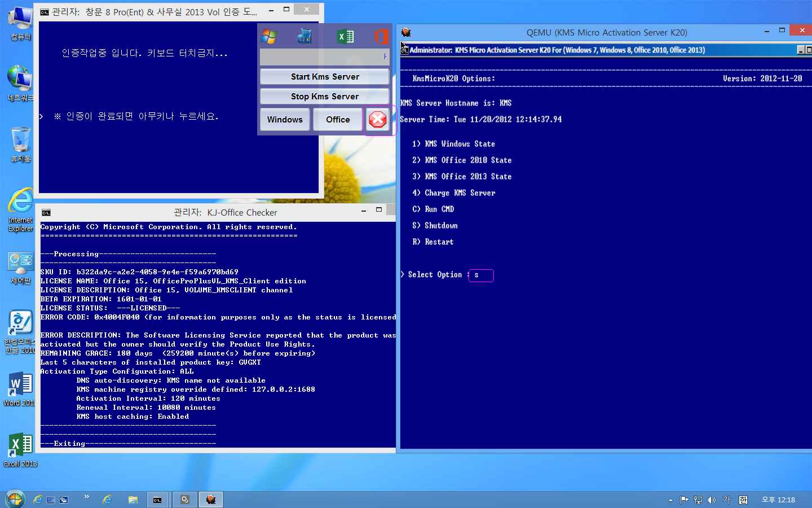Click the Windows logo icon in the KMS tool
The image size is (812, 508).
click(270, 37)
